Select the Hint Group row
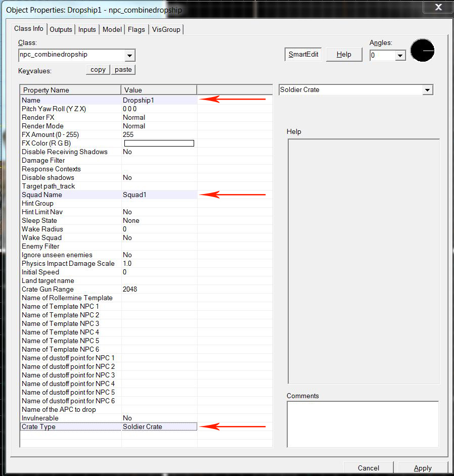This screenshot has height=476, width=454. 109,204
